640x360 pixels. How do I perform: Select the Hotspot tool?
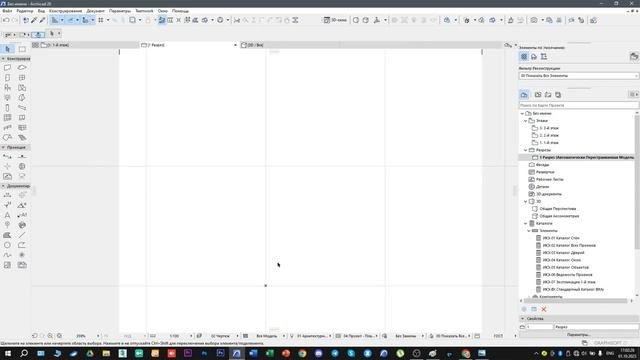22,255
